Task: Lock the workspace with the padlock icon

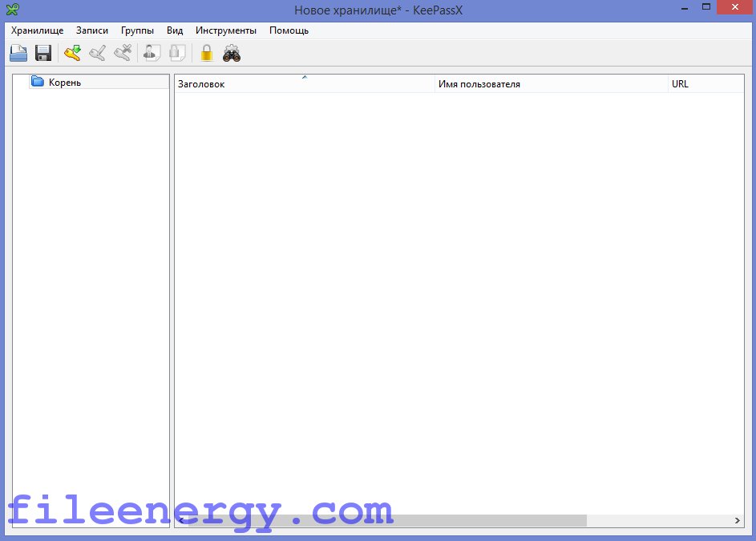Action: click(x=206, y=53)
